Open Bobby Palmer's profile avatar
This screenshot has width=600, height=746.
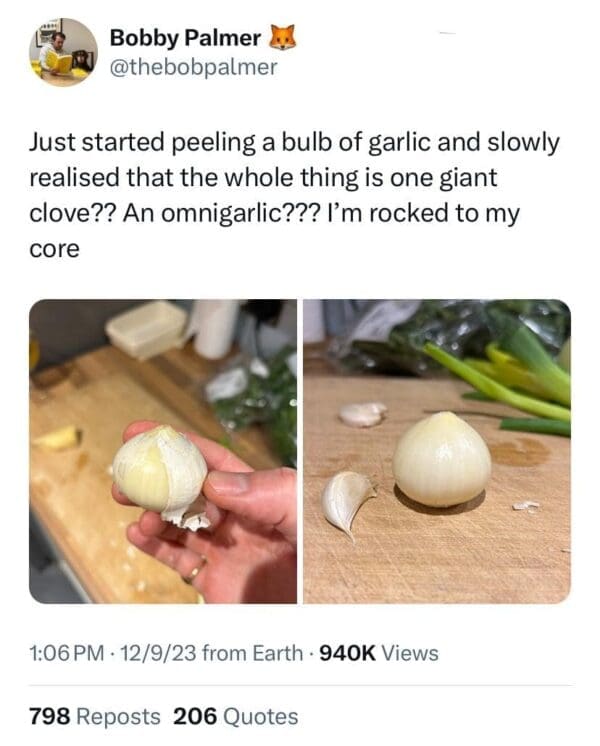(63, 52)
